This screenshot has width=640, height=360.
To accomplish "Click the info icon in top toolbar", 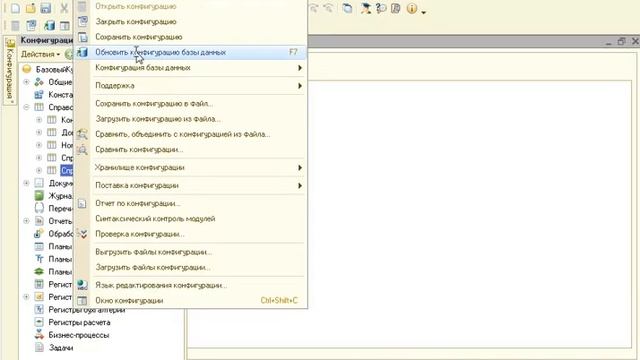I will tap(412, 8).
